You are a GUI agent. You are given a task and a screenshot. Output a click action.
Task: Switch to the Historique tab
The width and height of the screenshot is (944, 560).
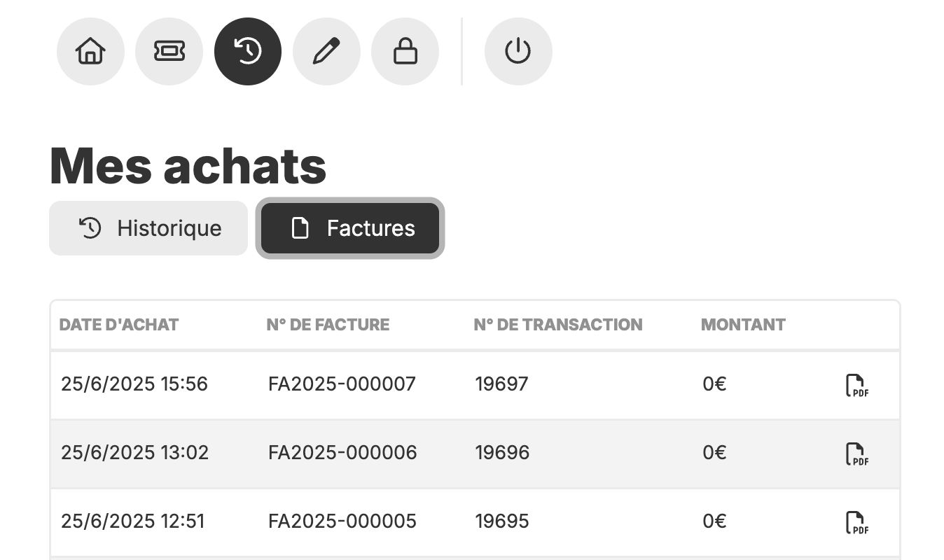pos(148,228)
